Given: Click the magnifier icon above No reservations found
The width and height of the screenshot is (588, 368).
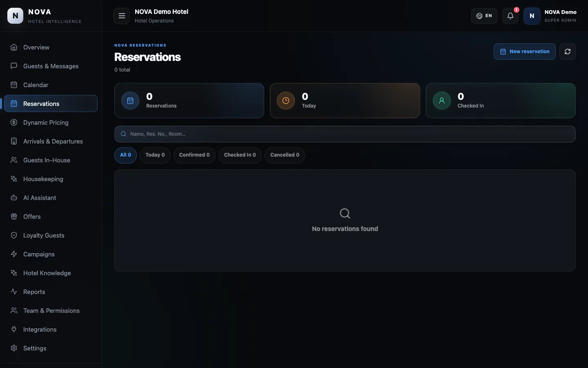Looking at the screenshot, I should pyautogui.click(x=345, y=213).
